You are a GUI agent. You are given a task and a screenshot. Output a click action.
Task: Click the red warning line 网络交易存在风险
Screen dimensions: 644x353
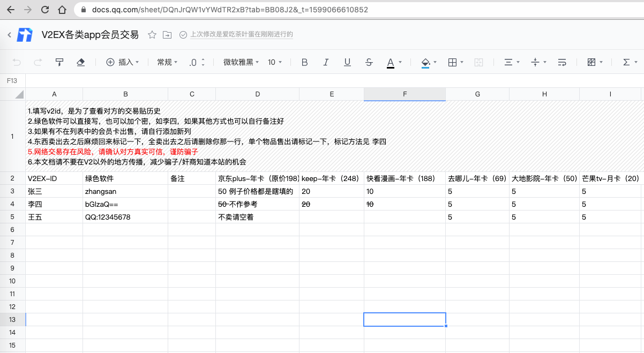pos(113,152)
